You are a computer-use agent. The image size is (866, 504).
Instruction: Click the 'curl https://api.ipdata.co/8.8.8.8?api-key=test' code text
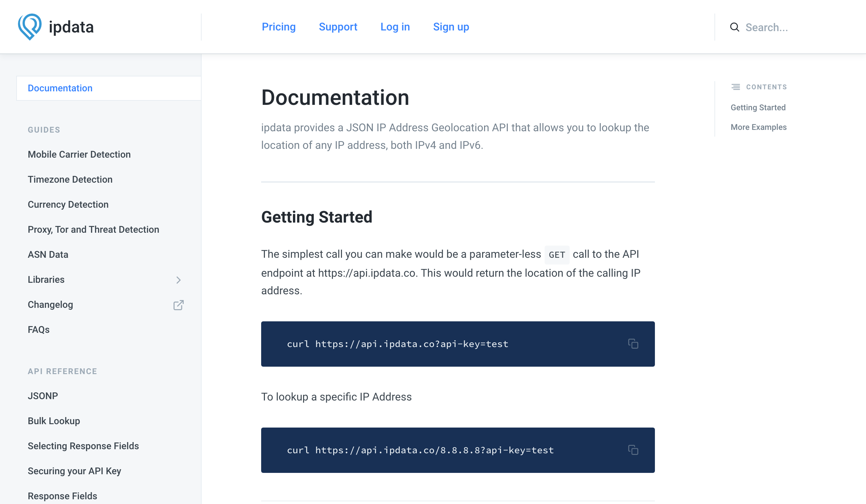pyautogui.click(x=420, y=450)
